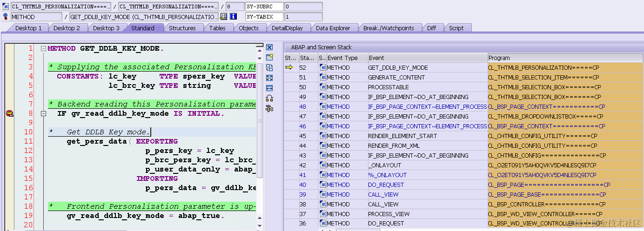Image resolution: width=644 pixels, height=231 pixels.
Task: Switch to the Desktop 1 tab
Action: click(x=28, y=28)
